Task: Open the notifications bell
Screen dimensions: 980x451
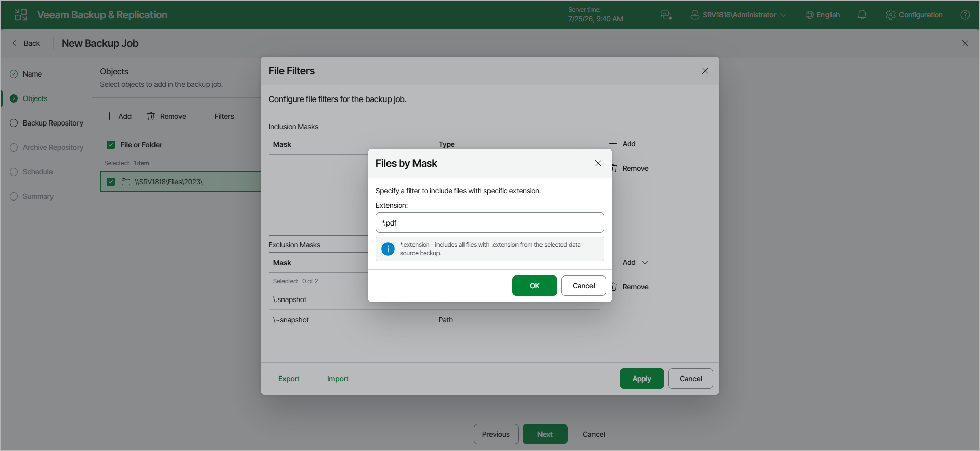Action: pyautogui.click(x=862, y=15)
